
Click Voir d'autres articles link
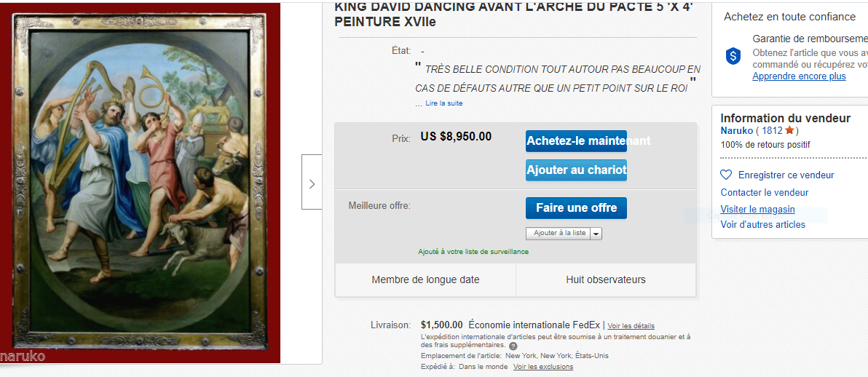tap(763, 225)
